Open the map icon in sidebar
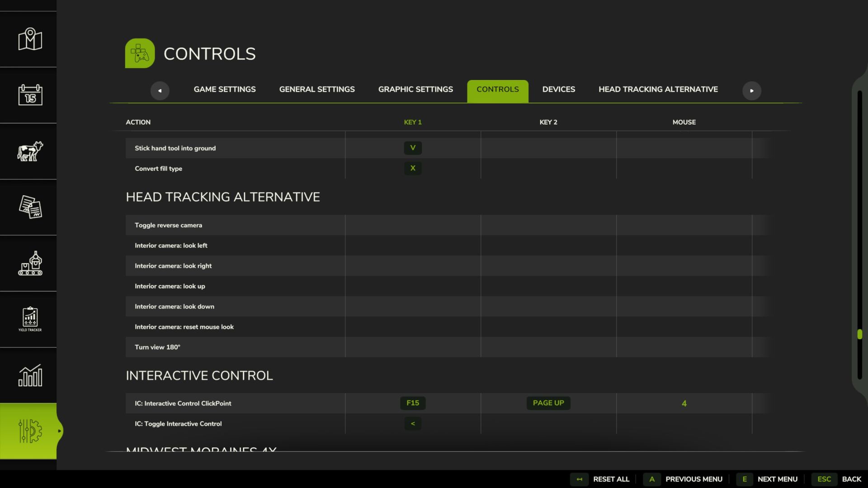The height and width of the screenshot is (488, 868). [30, 39]
